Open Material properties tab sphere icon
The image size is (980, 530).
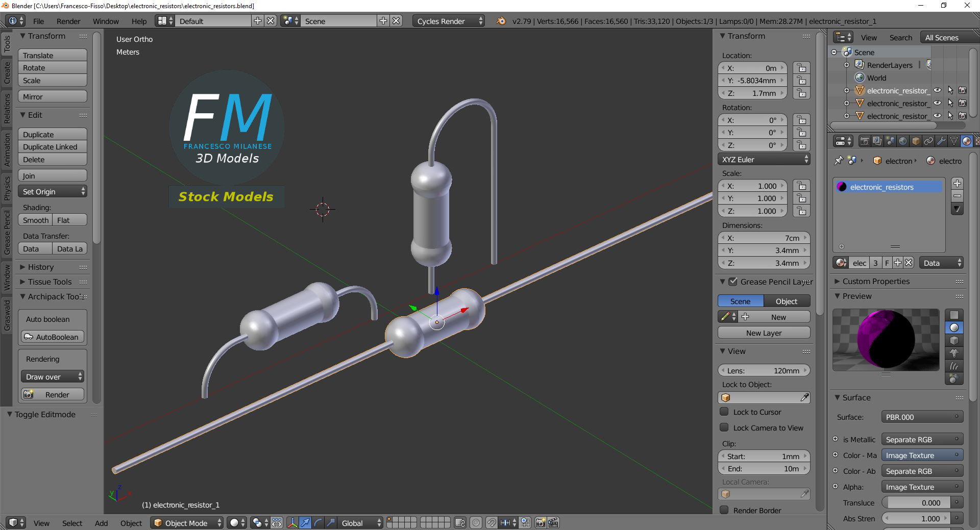coord(967,141)
